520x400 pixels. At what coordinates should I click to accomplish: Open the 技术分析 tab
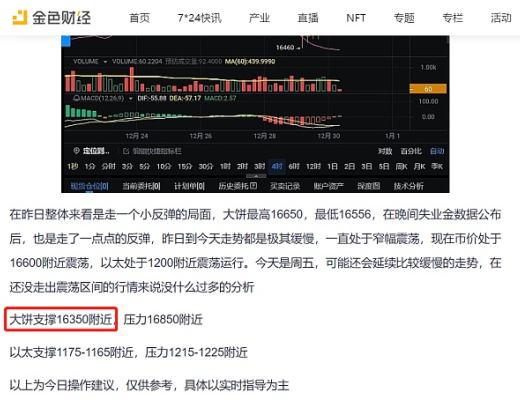coord(409,186)
